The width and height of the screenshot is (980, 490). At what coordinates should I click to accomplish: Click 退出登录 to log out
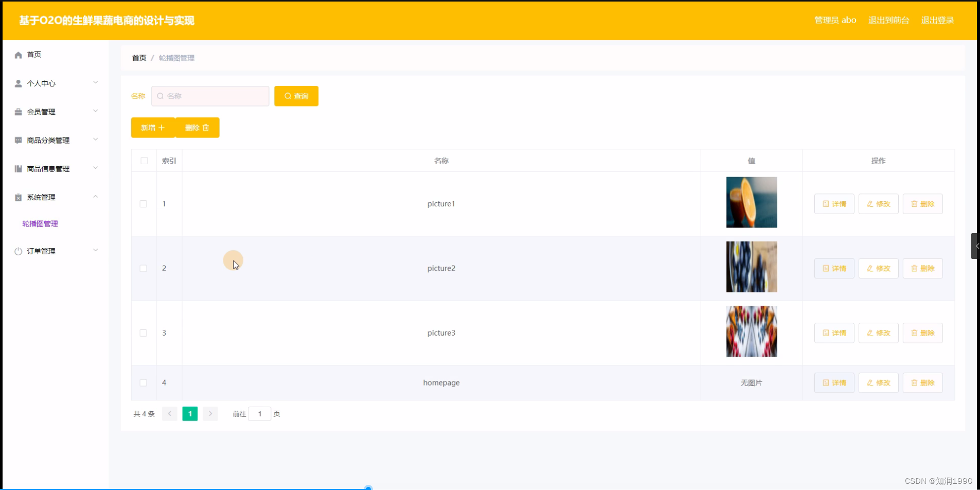(937, 21)
